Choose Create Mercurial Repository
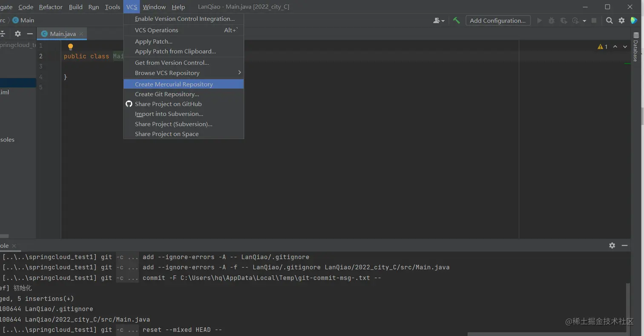 184,84
